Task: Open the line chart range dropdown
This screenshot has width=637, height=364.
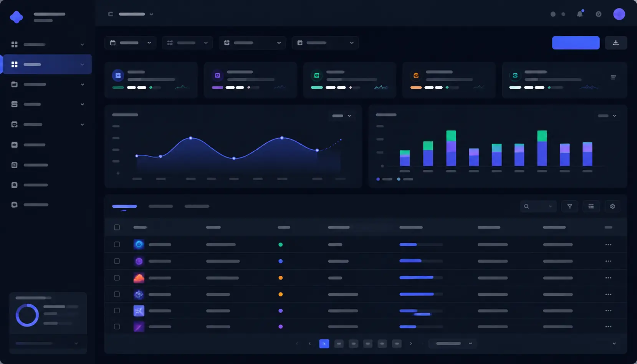Action: point(342,116)
